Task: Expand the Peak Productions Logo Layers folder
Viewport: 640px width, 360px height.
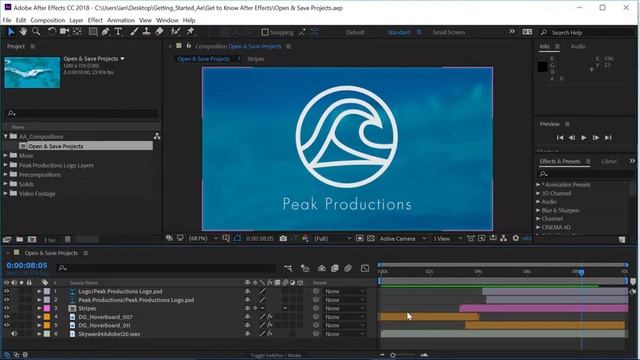Action: (6, 165)
